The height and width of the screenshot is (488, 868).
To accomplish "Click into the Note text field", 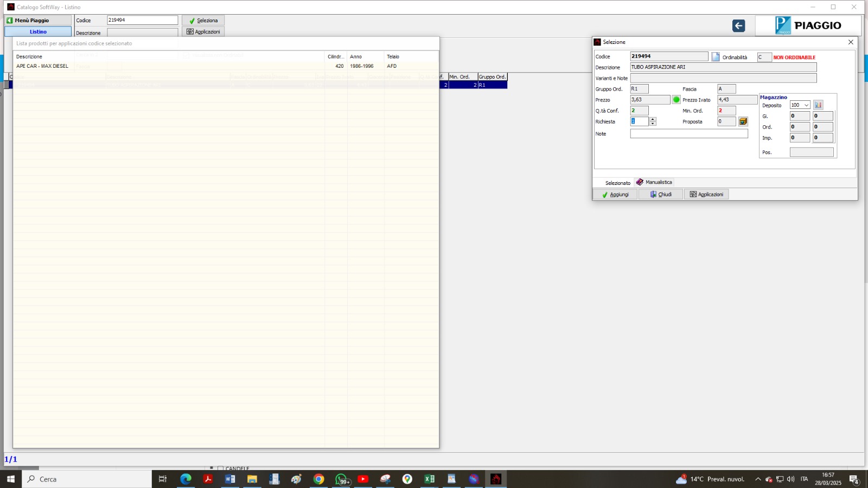I will [x=688, y=134].
